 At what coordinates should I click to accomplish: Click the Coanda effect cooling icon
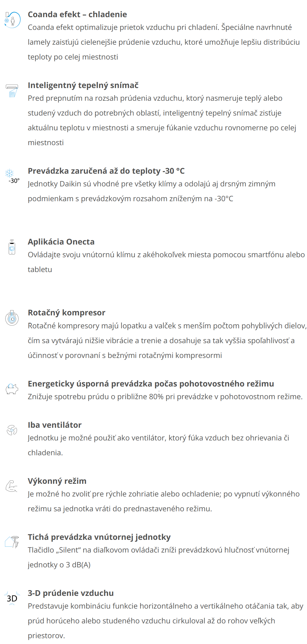[12, 20]
